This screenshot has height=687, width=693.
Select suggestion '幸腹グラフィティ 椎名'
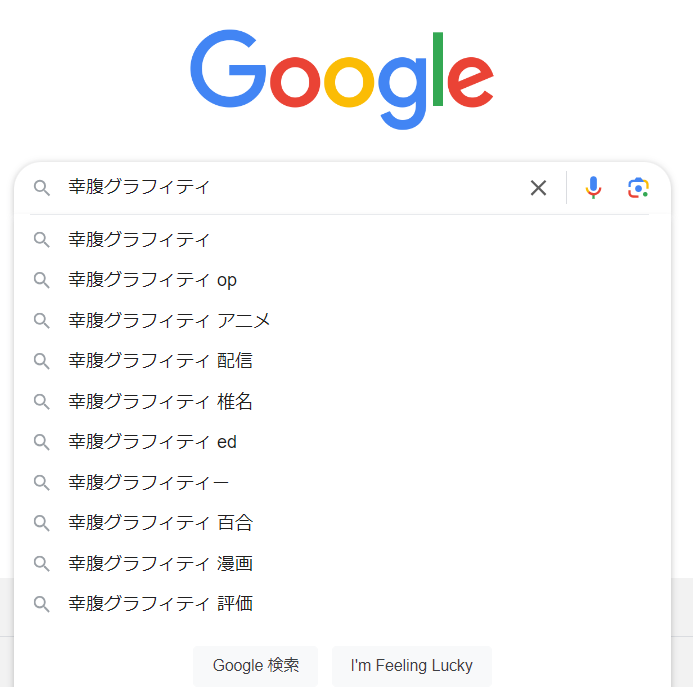tap(160, 402)
